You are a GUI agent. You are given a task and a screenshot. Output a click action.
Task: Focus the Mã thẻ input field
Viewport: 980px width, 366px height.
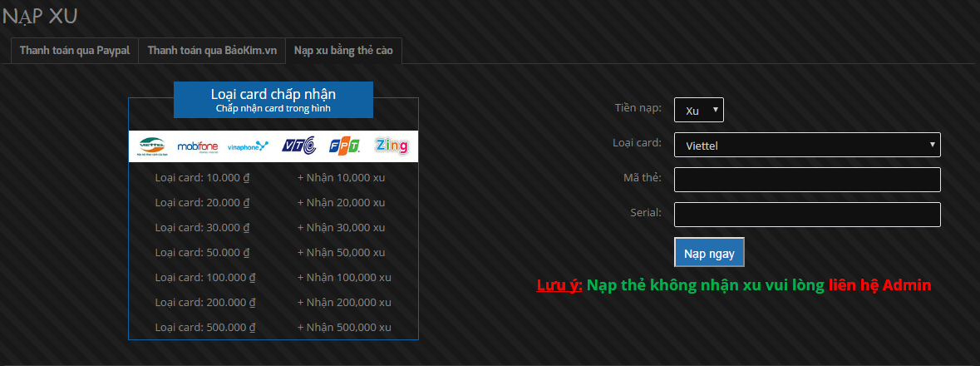click(807, 180)
